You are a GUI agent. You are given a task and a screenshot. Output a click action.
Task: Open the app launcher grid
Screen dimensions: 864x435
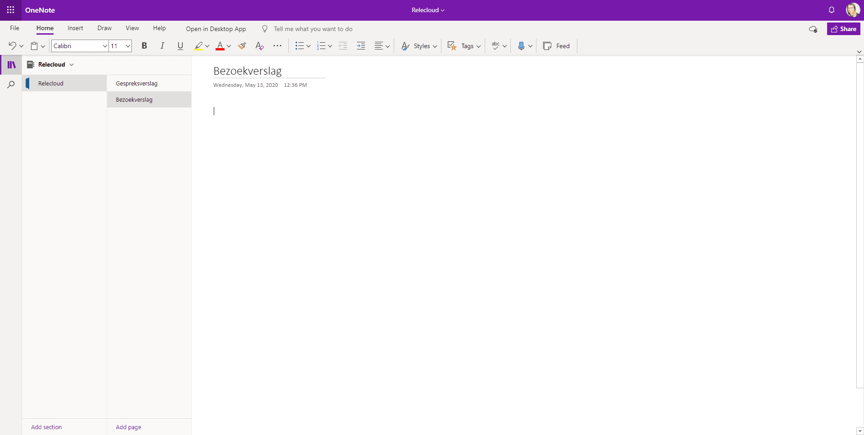tap(10, 10)
